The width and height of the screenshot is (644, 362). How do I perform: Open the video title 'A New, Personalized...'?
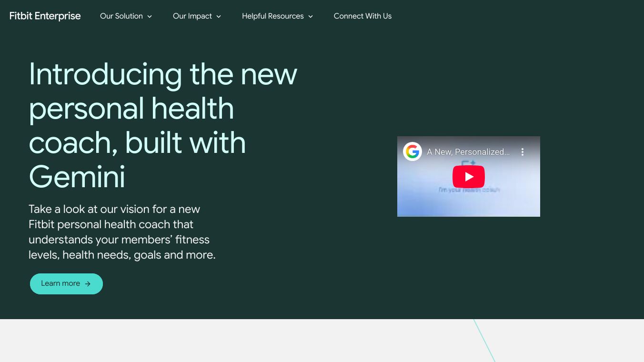468,152
